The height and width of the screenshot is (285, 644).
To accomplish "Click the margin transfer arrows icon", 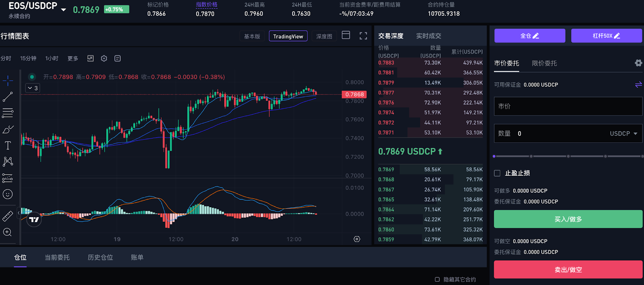I will coord(638,85).
